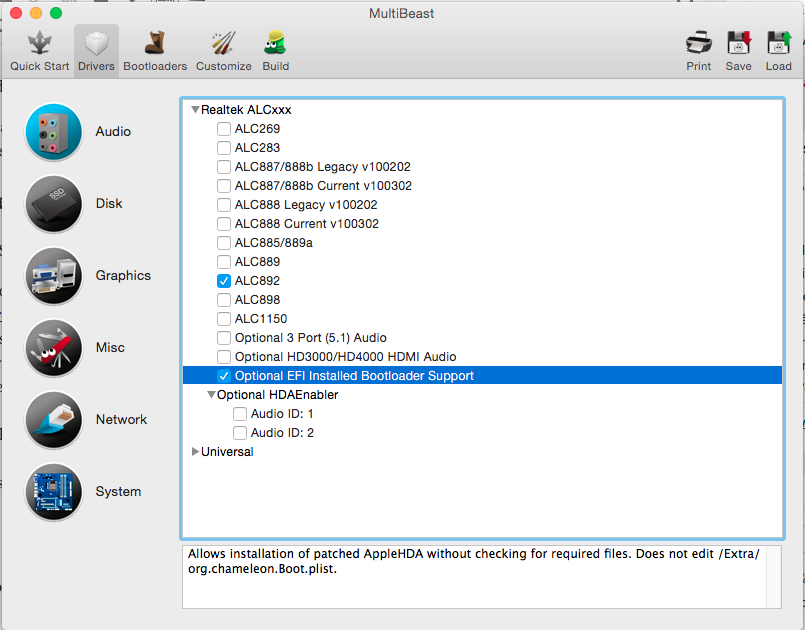Click the System category label

pyautogui.click(x=118, y=491)
